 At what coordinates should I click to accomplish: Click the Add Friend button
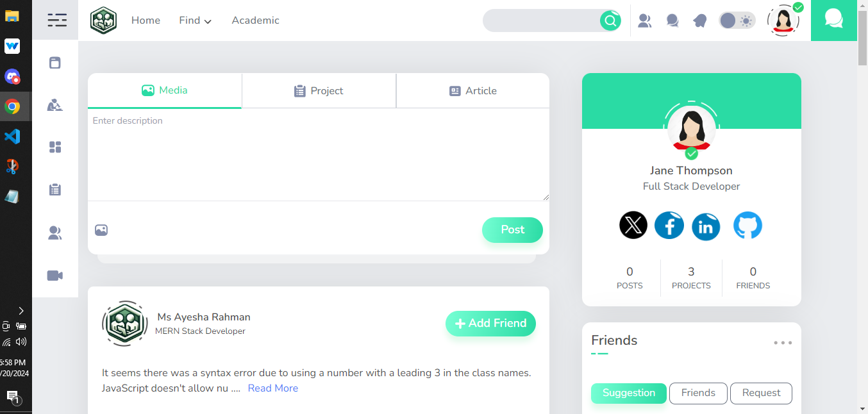[x=490, y=324]
